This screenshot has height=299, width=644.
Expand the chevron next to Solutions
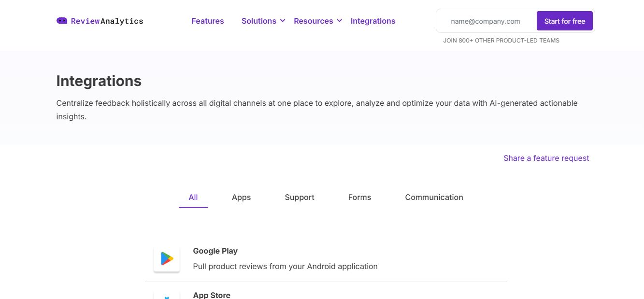pos(283,21)
